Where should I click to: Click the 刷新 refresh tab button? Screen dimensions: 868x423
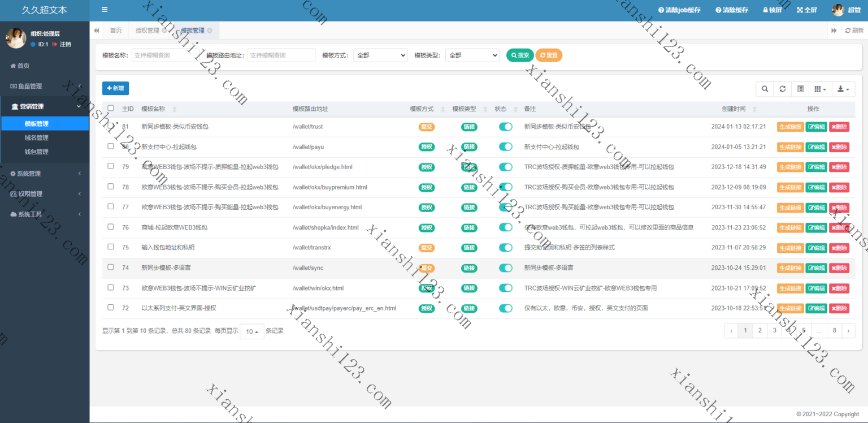tap(854, 31)
